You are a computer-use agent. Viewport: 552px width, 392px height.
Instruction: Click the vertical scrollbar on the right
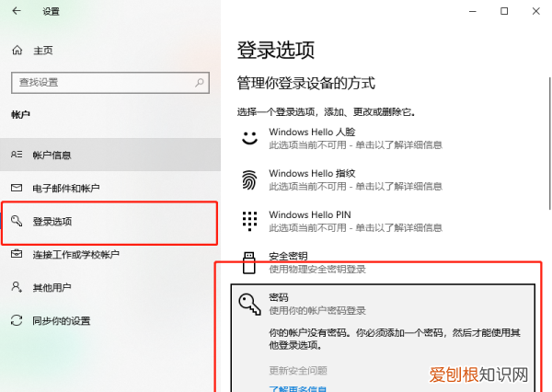[549, 144]
